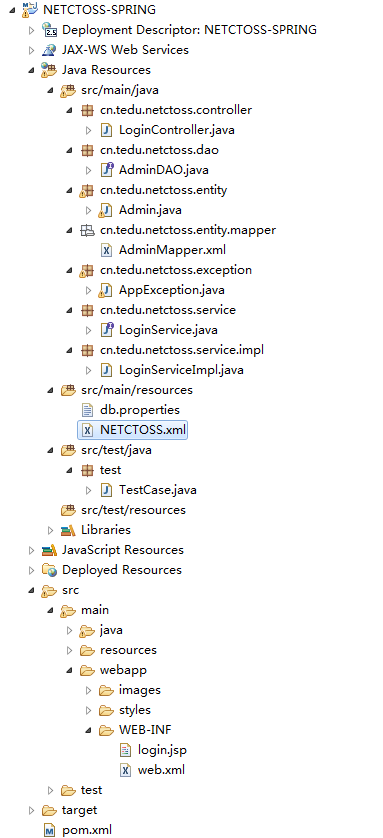Select the web.xml label

161,770
